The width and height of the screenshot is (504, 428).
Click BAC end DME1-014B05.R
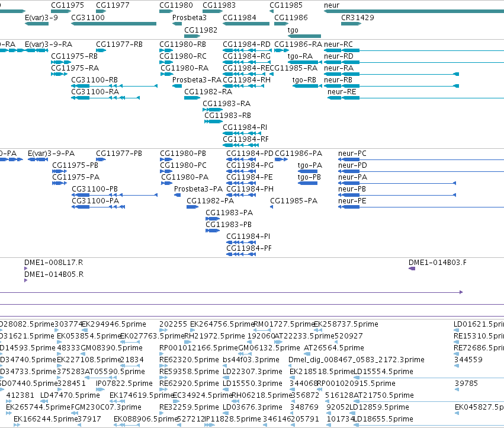[x=54, y=274]
